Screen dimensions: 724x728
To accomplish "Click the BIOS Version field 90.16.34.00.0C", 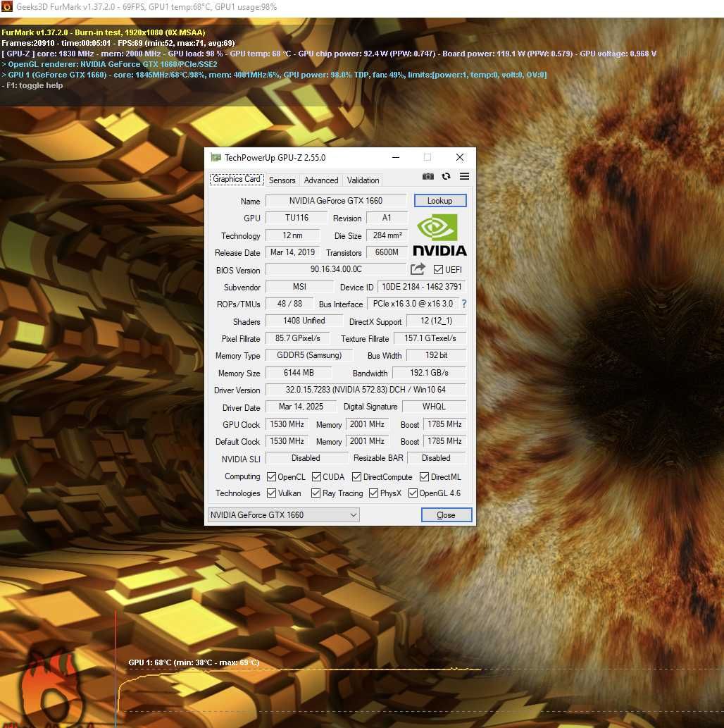I will (336, 269).
